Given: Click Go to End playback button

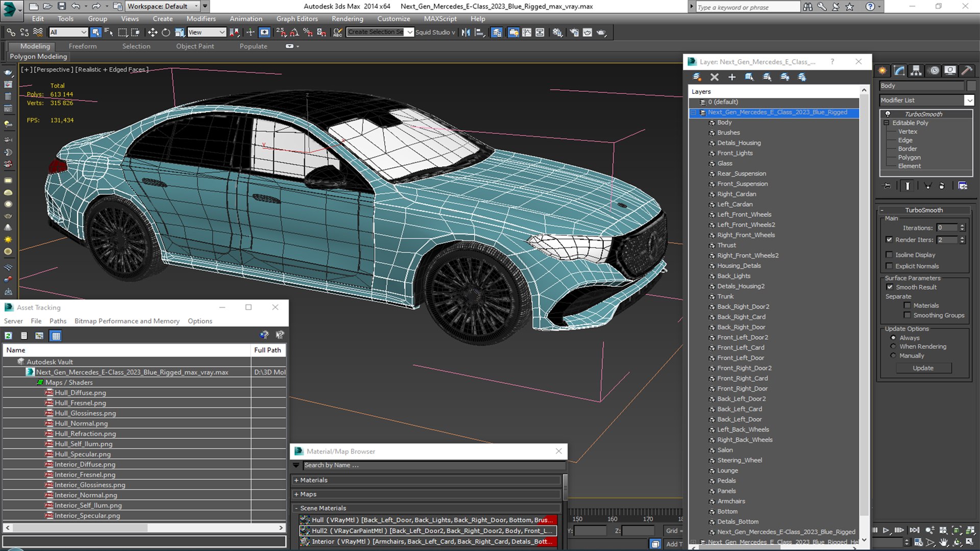Looking at the screenshot, I should 915,531.
